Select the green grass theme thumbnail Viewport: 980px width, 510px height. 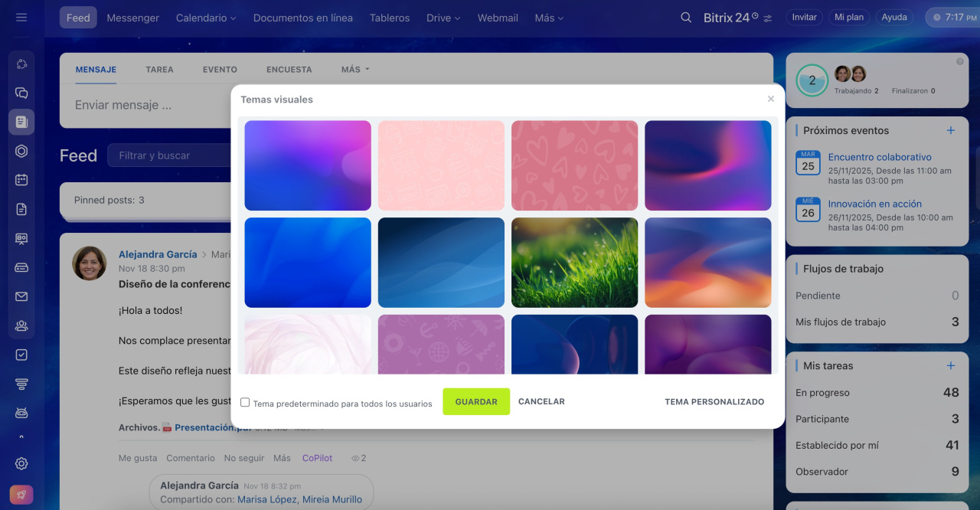click(574, 263)
